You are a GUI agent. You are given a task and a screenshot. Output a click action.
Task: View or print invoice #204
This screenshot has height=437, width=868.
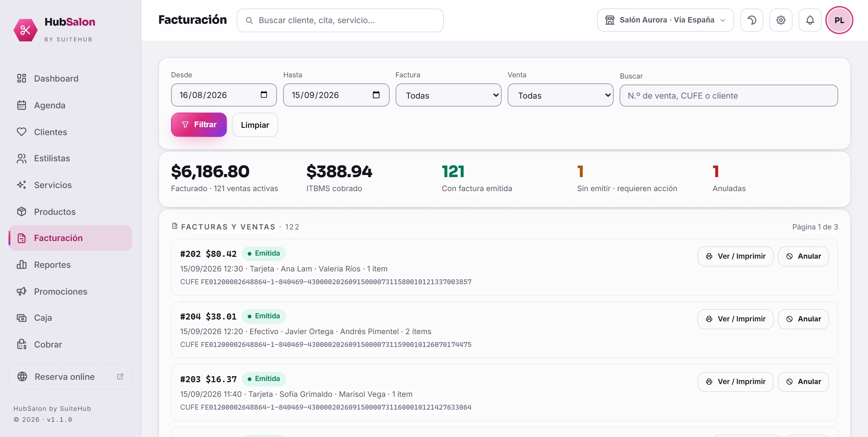point(735,319)
